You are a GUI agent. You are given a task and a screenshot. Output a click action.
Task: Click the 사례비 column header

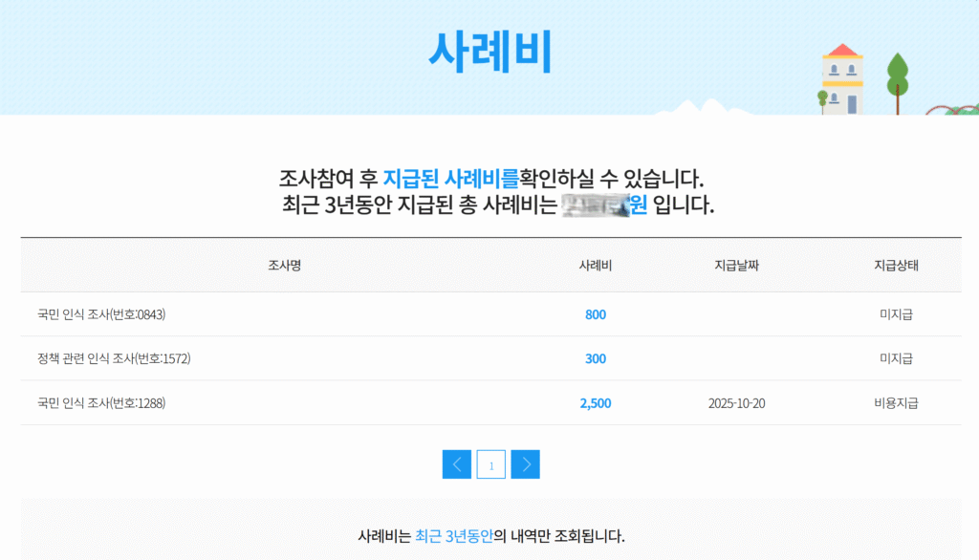pyautogui.click(x=595, y=266)
